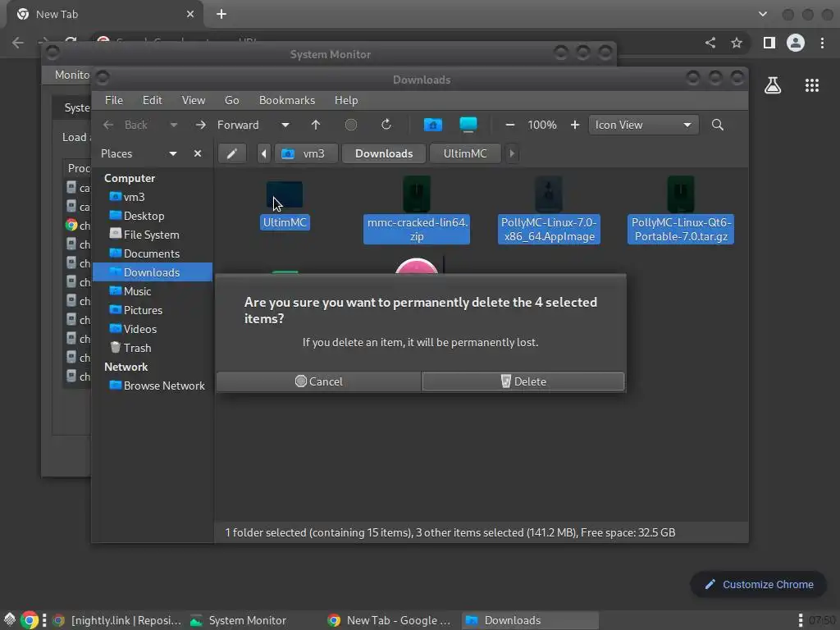Screen dimensions: 840x630
Task: Expand the Back history dropdown arrow
Action: click(174, 125)
